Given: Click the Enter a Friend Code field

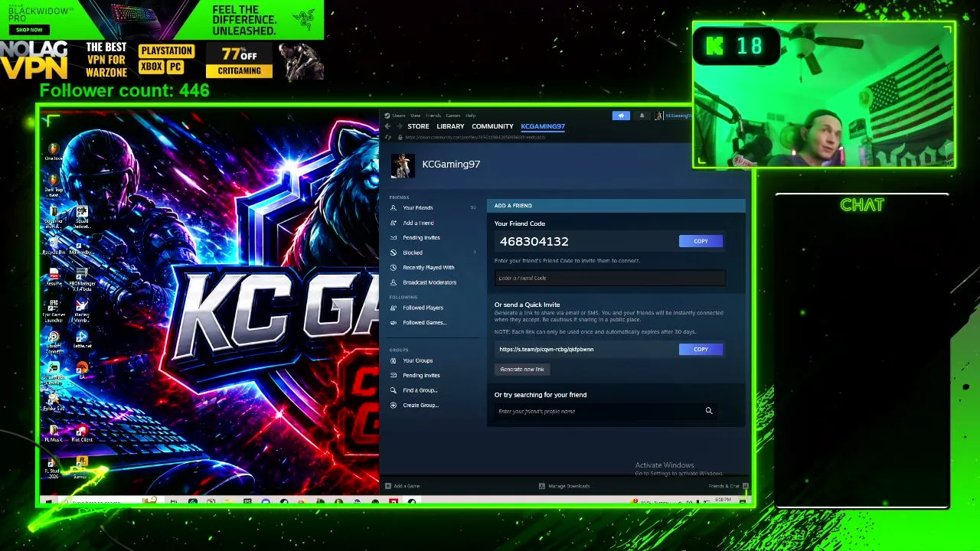Looking at the screenshot, I should pos(610,278).
